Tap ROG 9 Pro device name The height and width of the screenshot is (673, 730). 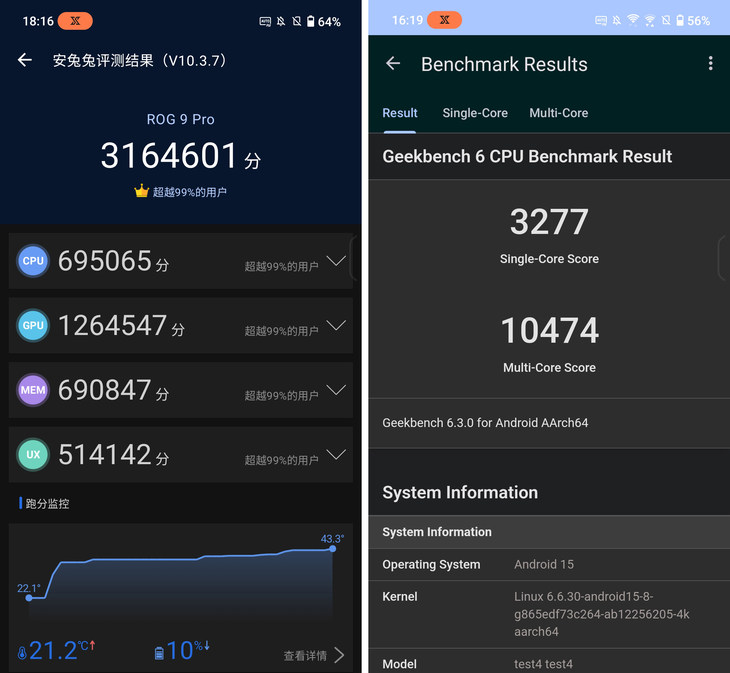point(181,120)
